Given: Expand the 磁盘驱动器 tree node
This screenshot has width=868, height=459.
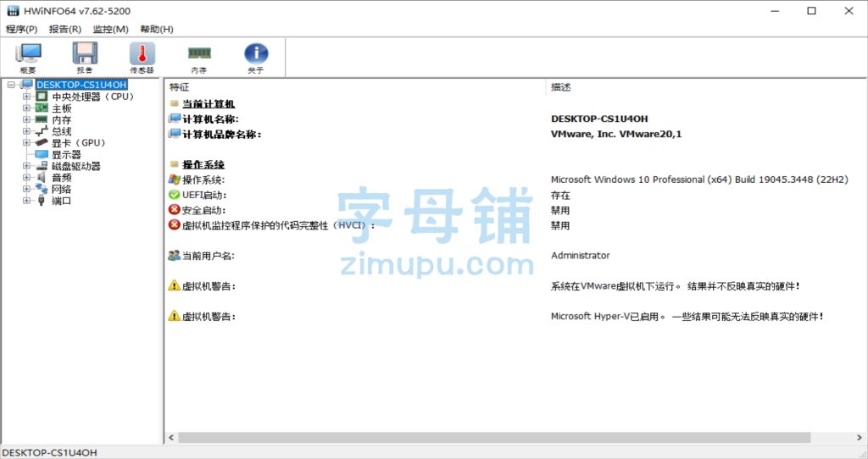Looking at the screenshot, I should pos(26,167).
